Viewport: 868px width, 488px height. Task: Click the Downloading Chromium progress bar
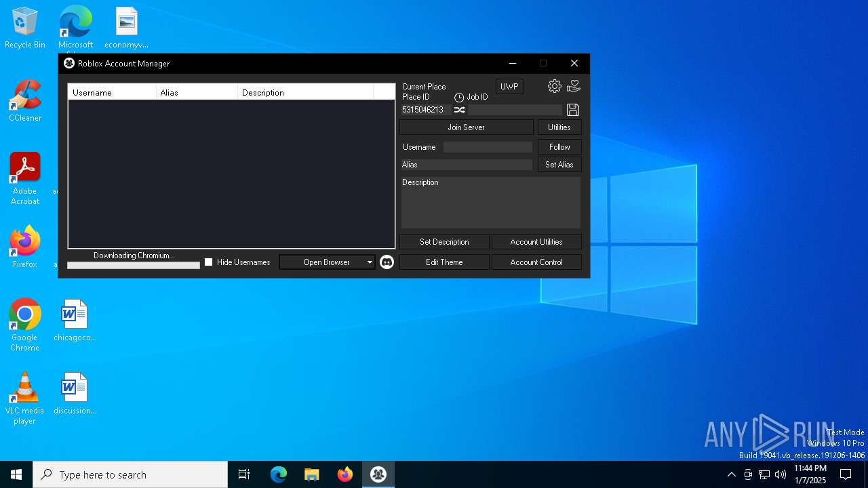pos(134,266)
